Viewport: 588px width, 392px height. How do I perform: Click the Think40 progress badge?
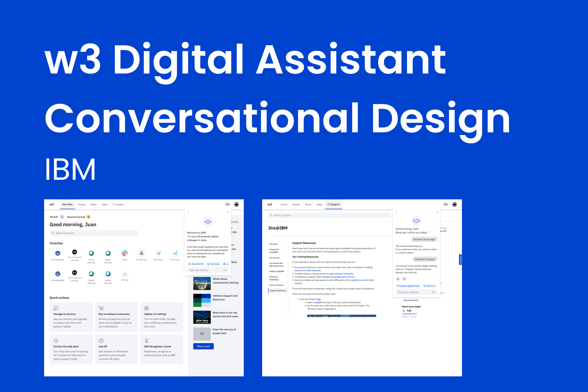coord(61,217)
